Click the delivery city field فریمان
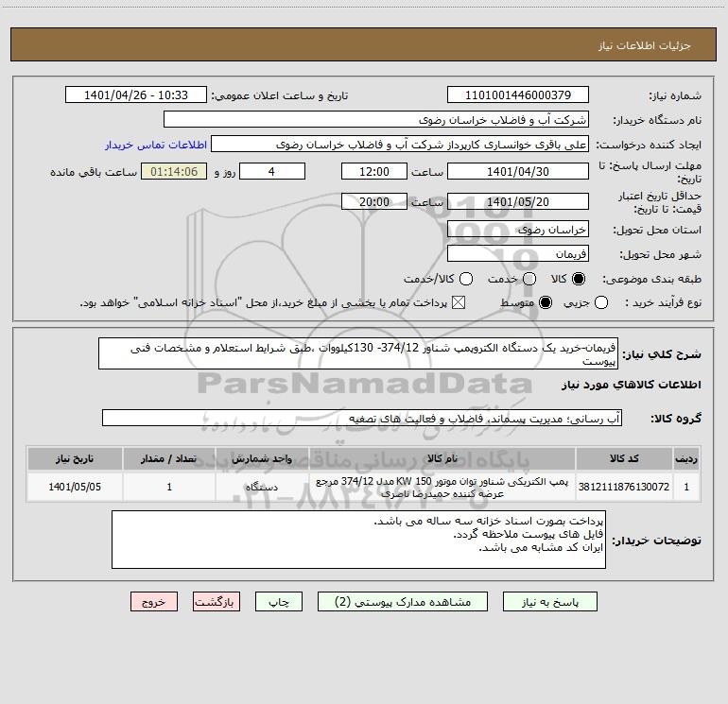The height and width of the screenshot is (704, 728). pos(518,253)
